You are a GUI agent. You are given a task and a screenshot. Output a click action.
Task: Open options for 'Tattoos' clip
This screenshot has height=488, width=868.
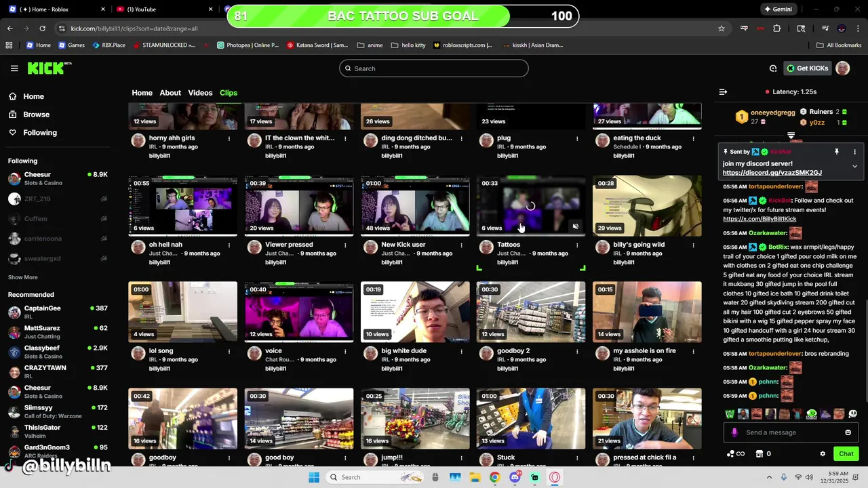point(577,245)
